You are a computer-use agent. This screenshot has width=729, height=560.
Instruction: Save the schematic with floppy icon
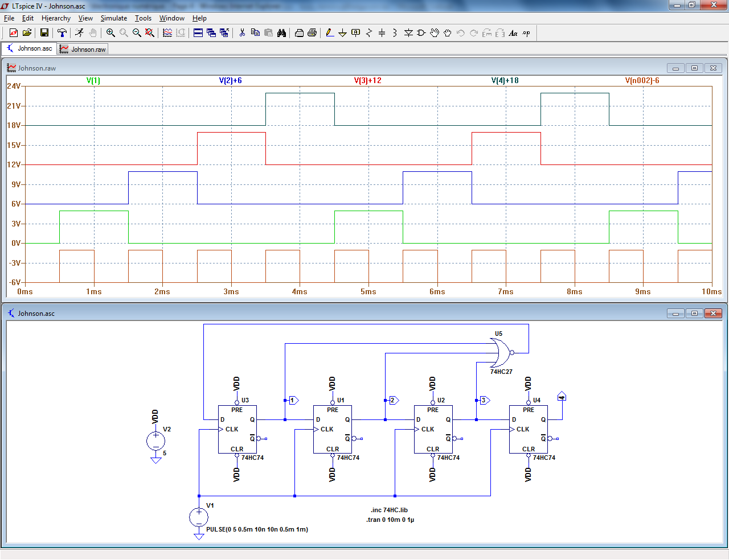coord(44,33)
